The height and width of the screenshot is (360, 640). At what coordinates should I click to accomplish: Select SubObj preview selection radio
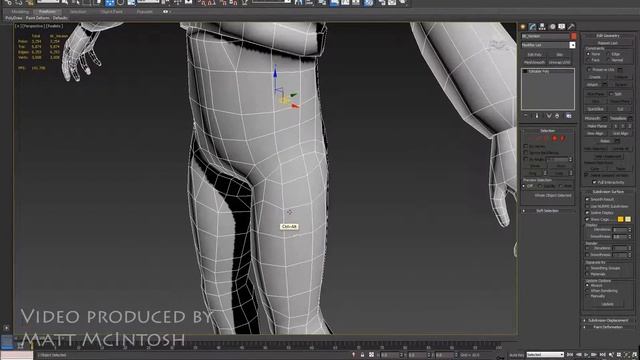pos(540,186)
